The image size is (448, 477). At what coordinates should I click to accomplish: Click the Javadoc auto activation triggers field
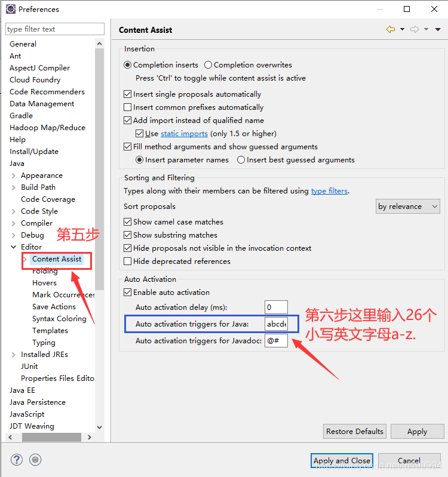(x=276, y=341)
